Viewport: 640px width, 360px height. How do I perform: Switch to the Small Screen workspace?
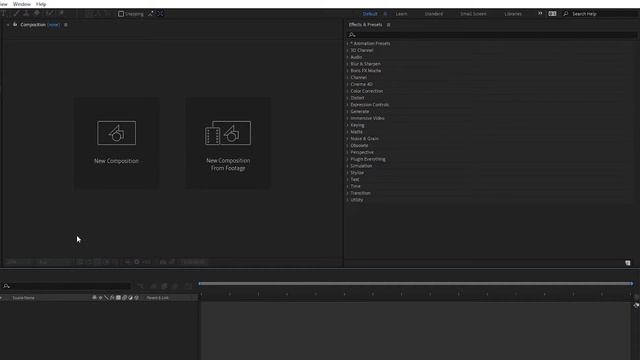click(473, 14)
